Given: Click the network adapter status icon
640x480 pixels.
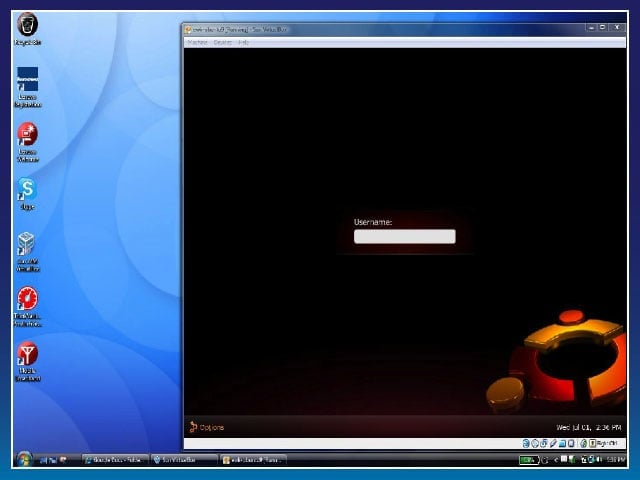Looking at the screenshot, I should (543, 443).
